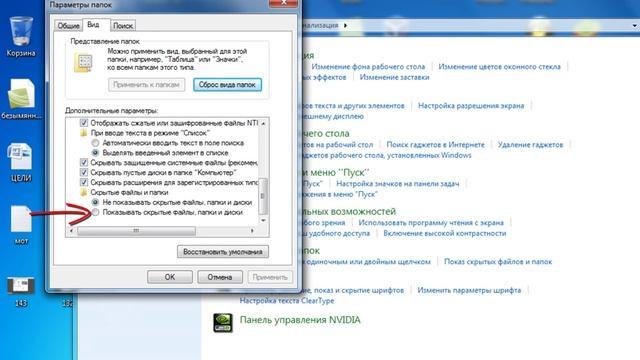Click the При вводе текста folder icon
Screen dimensions: 640x360
84,133
